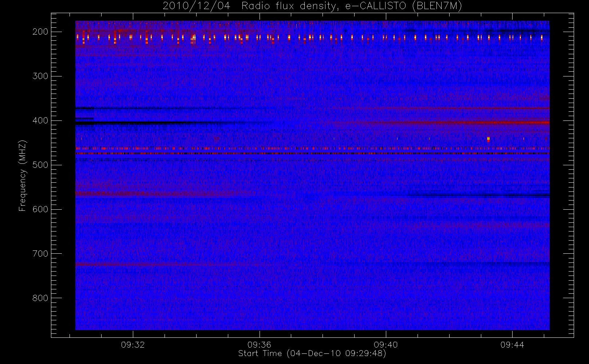This screenshot has width=589, height=364.
Task: Click the plot title mentioning e-CALLISTO (BLEN7M)
Action: point(312,6)
